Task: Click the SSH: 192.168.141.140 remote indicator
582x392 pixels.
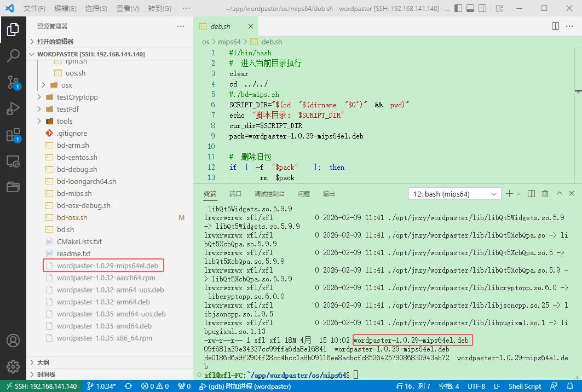Action: (41, 386)
